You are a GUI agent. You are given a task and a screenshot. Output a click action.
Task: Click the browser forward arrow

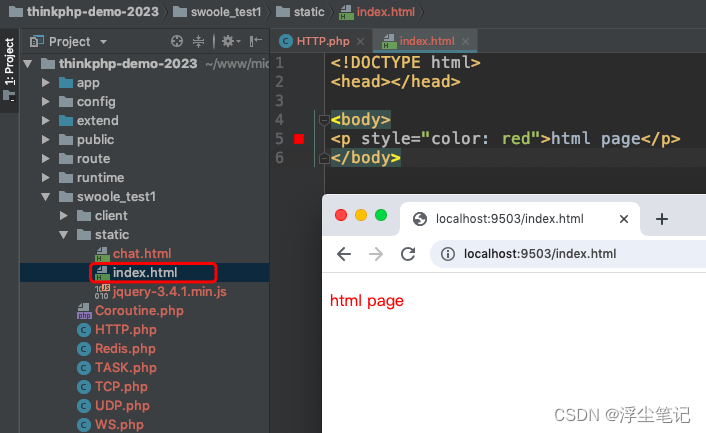(x=376, y=254)
